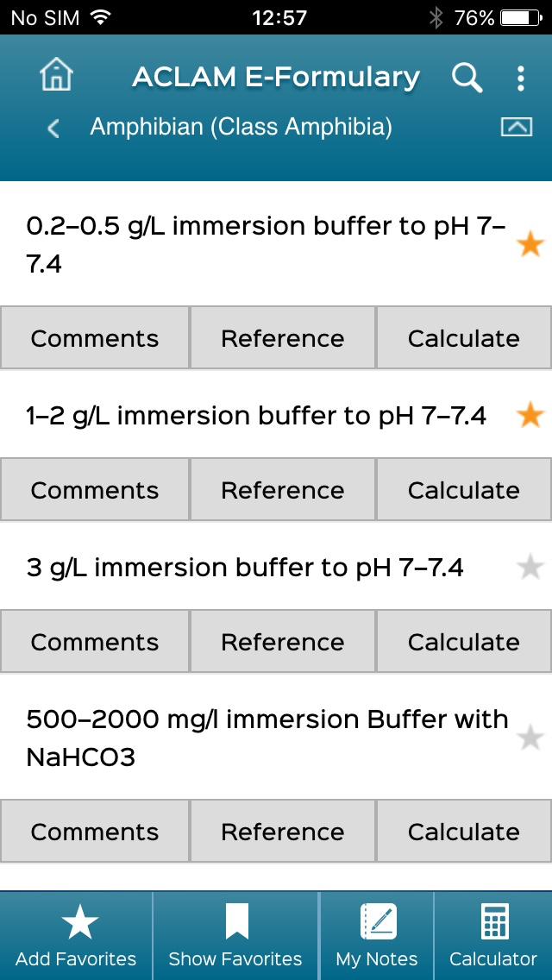The image size is (552, 980).
Task: Go to home screen via house icon
Action: point(57,77)
